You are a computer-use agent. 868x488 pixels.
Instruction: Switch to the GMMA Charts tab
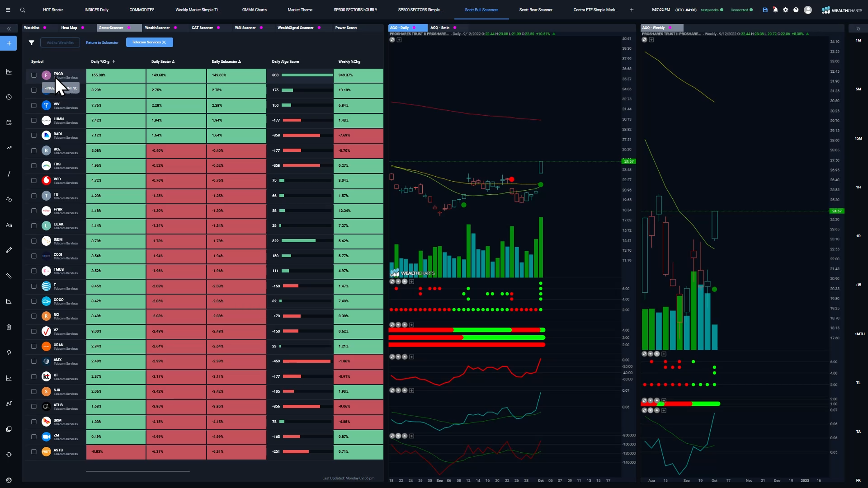tap(254, 10)
